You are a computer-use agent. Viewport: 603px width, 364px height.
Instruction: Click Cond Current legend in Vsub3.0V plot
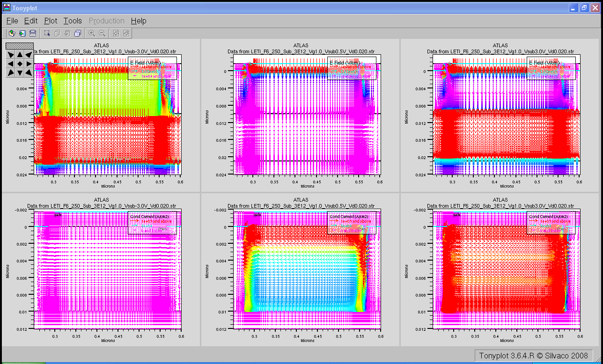(551, 223)
